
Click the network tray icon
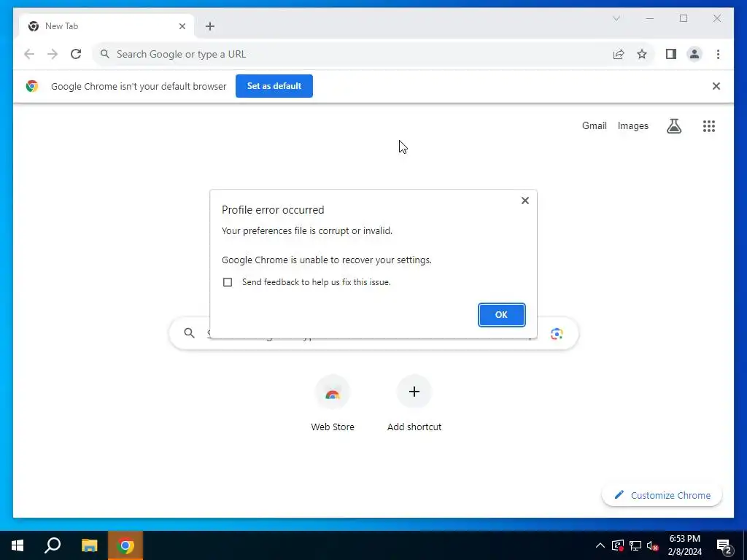(x=635, y=545)
